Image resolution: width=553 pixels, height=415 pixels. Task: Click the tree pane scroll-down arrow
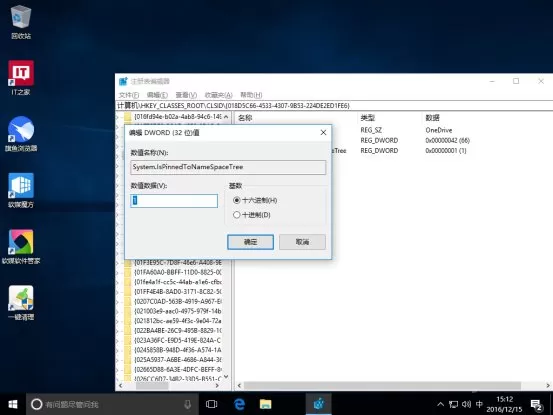[226, 377]
